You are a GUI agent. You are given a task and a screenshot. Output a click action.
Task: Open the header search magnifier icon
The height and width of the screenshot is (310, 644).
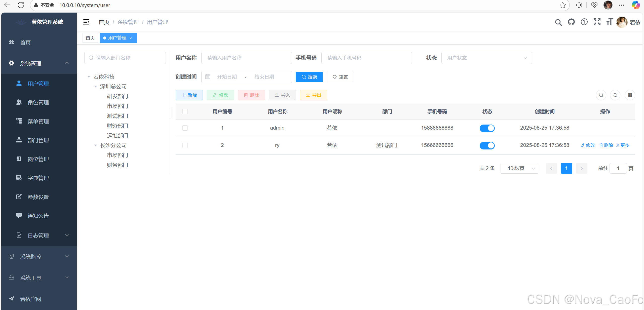(x=558, y=22)
